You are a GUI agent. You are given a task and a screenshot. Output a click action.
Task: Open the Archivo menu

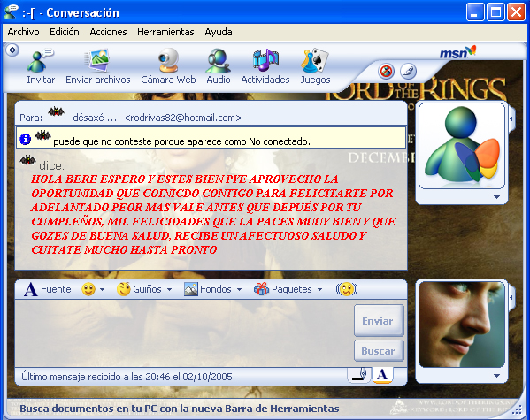coord(23,32)
